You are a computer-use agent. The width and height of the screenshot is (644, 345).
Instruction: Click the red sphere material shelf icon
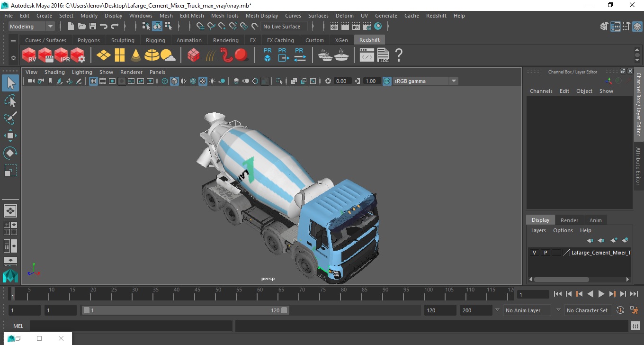(241, 55)
